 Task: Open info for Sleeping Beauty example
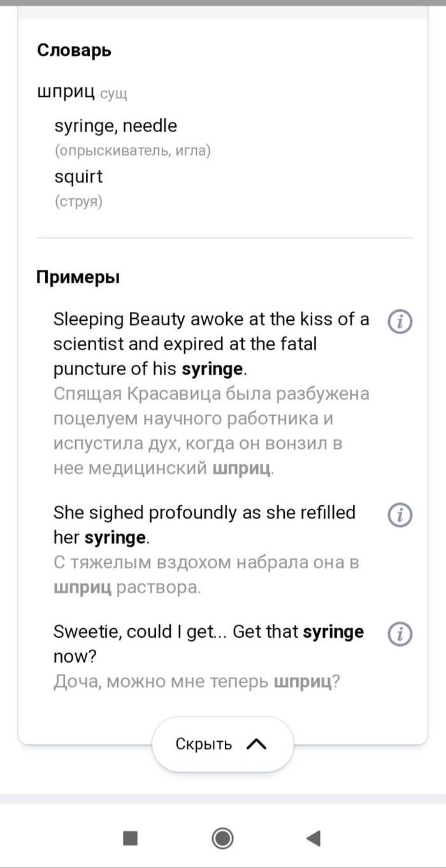[x=400, y=322]
